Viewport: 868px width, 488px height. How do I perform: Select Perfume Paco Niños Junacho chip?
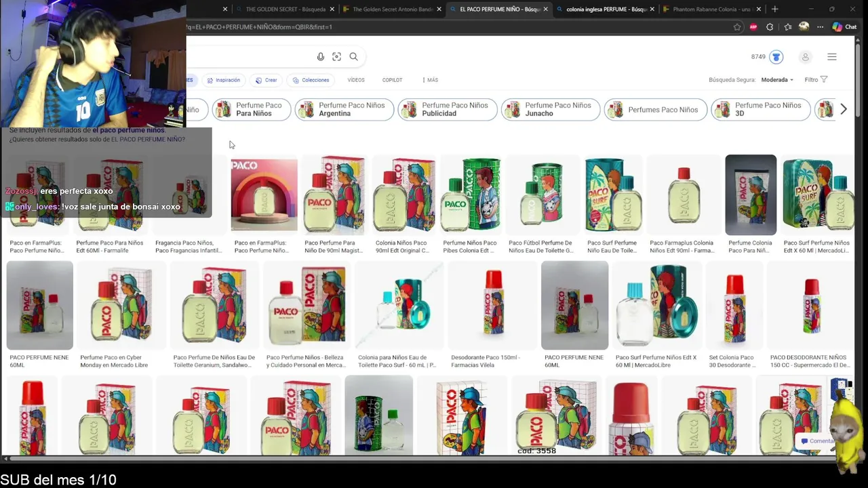pos(551,109)
